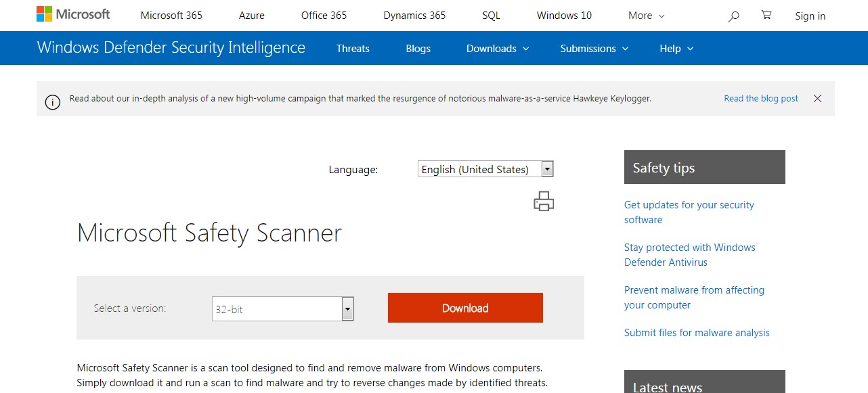Click the Microsoft logo
This screenshot has height=393, width=868.
(x=73, y=15)
